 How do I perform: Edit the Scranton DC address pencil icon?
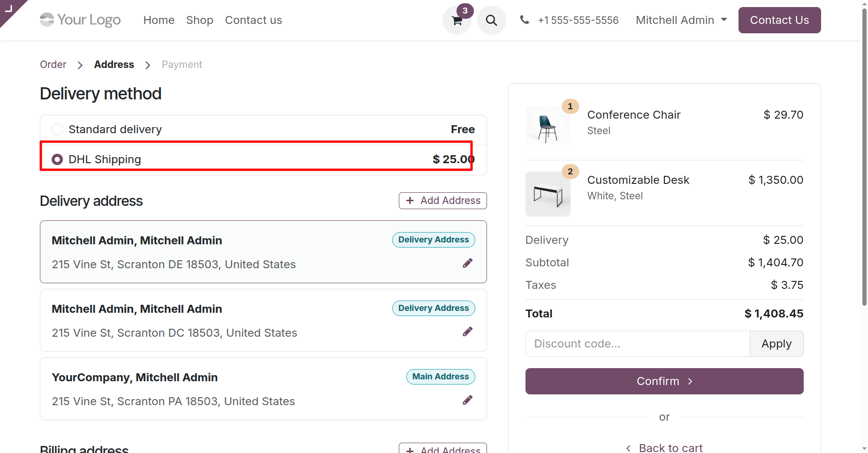pyautogui.click(x=467, y=332)
